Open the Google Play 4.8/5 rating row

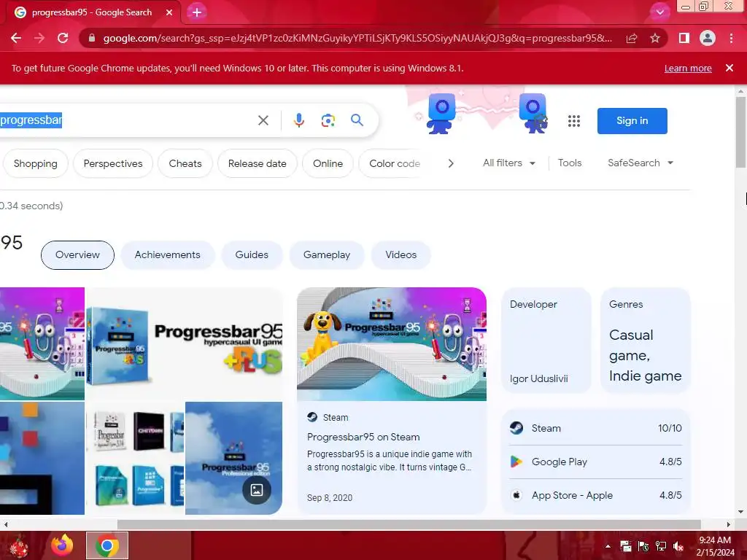[595, 462]
